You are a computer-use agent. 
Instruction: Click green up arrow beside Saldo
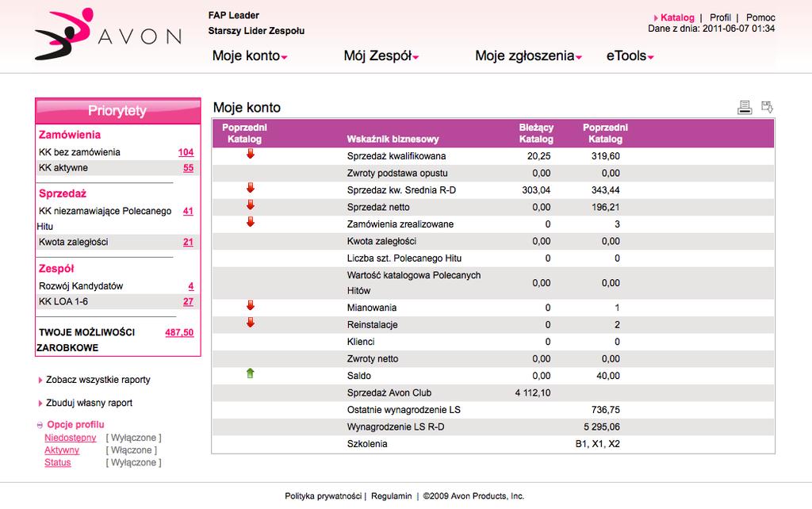coord(251,373)
